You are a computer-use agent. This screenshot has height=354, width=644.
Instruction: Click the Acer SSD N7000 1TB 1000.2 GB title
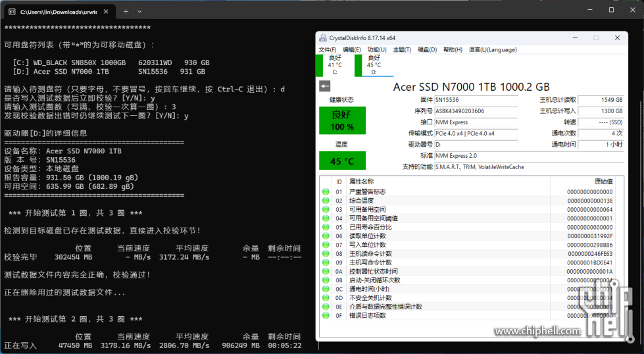tap(471, 87)
